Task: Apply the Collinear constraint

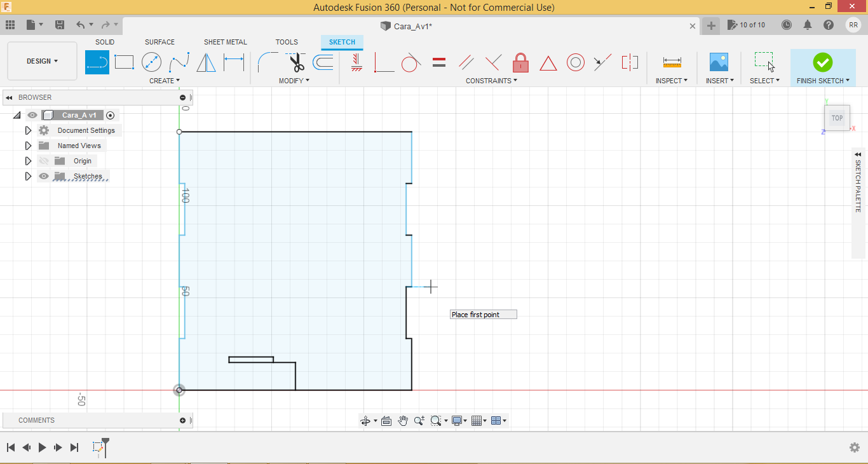Action: click(x=602, y=62)
